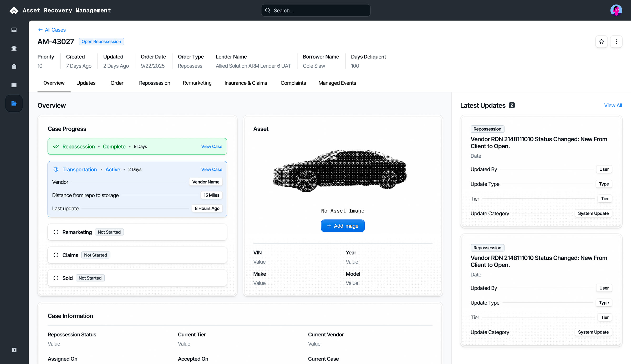Click View Case for Repossession stage
Viewport: 631px width, 364px height.
(x=212, y=147)
